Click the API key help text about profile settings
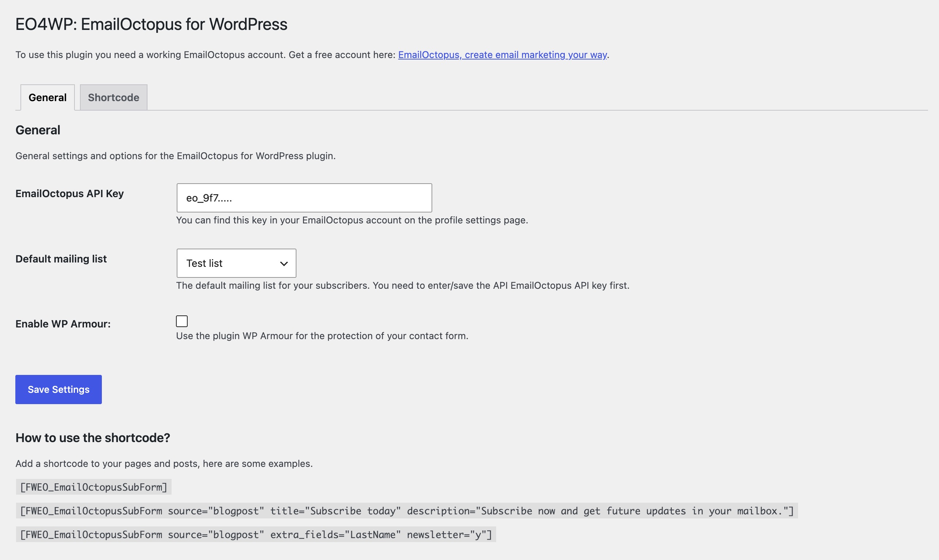This screenshot has width=939, height=560. (x=352, y=220)
